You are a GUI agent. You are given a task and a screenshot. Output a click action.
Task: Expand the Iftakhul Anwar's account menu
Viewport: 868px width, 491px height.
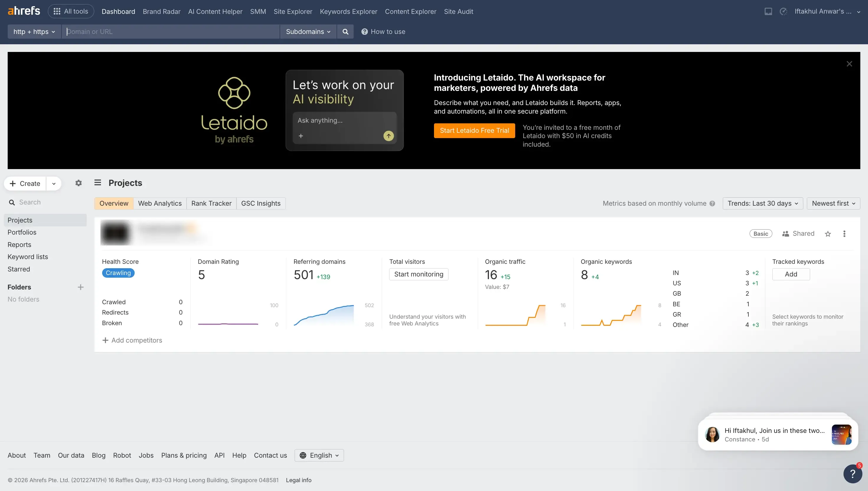[827, 11]
